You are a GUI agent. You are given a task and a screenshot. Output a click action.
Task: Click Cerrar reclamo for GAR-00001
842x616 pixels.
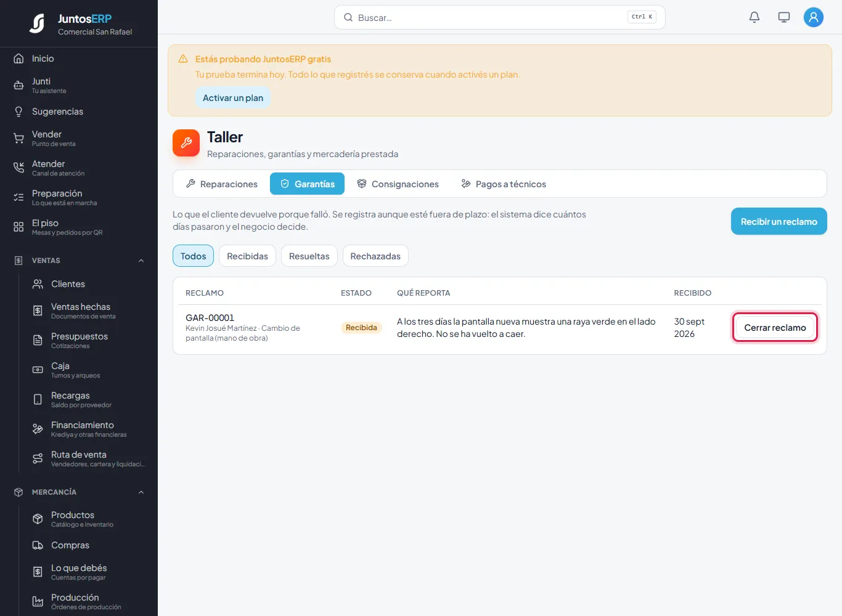coord(775,327)
